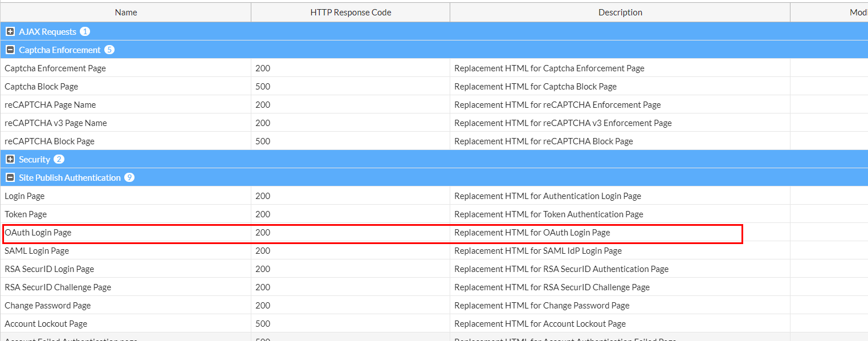Click response code 200 for Captcha Enforcement Page
868x341 pixels.
pyautogui.click(x=263, y=68)
